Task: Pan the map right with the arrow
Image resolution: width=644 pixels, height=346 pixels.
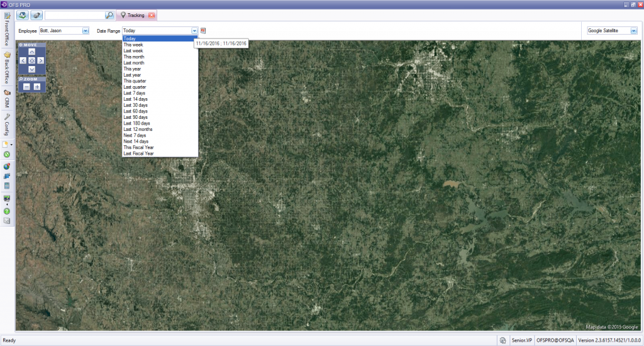Action: tap(40, 60)
